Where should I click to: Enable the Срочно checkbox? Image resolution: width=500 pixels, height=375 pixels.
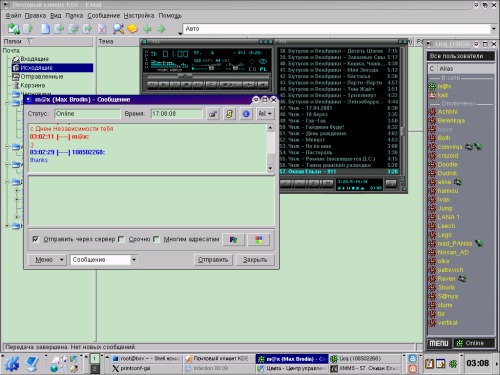tap(121, 239)
